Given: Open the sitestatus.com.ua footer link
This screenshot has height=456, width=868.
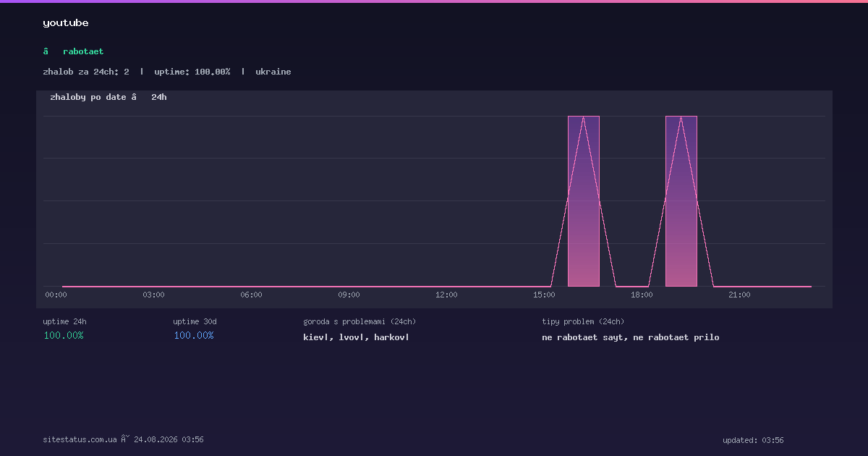Looking at the screenshot, I should [x=80, y=439].
